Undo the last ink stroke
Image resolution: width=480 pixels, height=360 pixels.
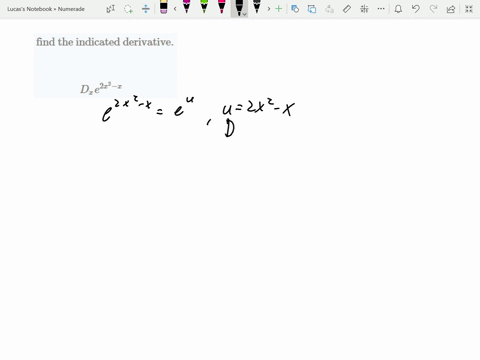(416, 9)
